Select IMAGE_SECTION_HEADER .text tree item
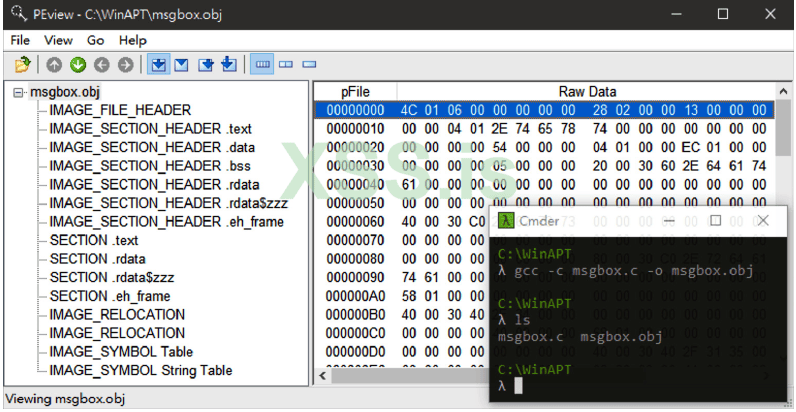796x412 pixels. (x=150, y=129)
